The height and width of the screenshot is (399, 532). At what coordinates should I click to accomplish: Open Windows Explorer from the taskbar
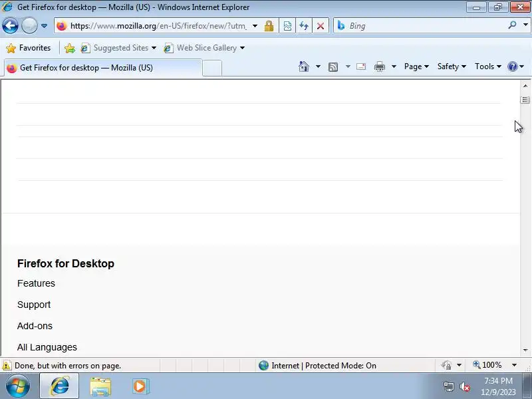coord(100,386)
